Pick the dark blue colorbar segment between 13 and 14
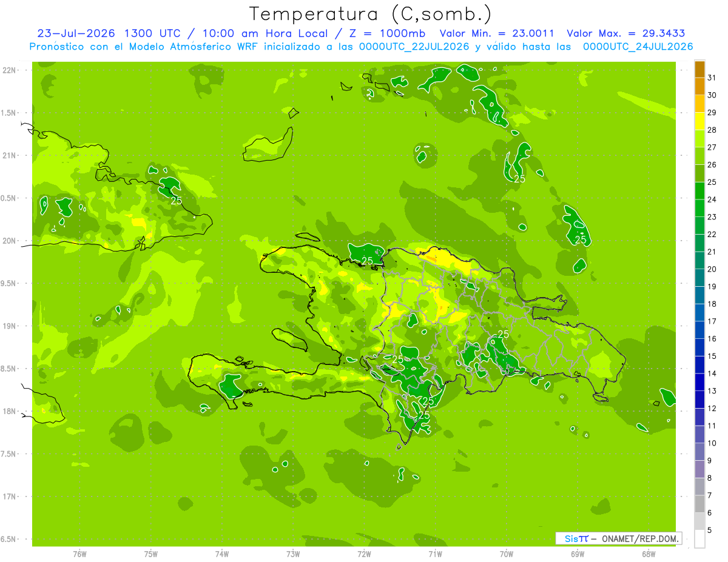The image size is (728, 562). click(699, 382)
